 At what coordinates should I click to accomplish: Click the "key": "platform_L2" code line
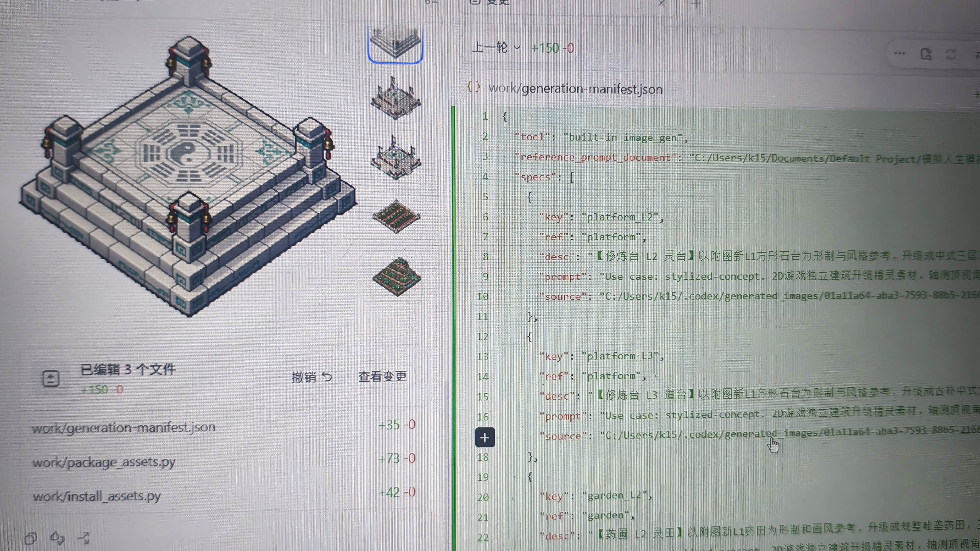[x=601, y=217]
